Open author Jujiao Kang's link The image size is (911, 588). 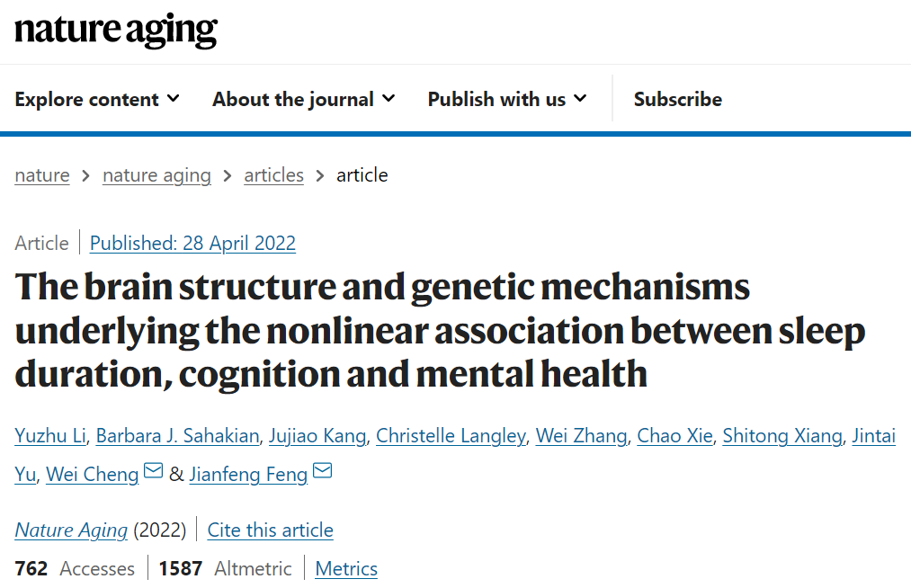click(x=317, y=436)
